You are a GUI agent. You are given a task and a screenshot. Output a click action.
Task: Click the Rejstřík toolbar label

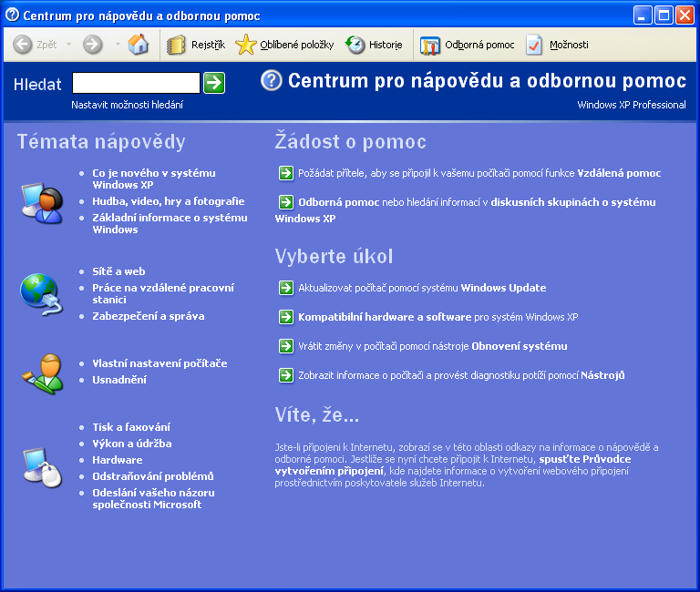[x=208, y=45]
